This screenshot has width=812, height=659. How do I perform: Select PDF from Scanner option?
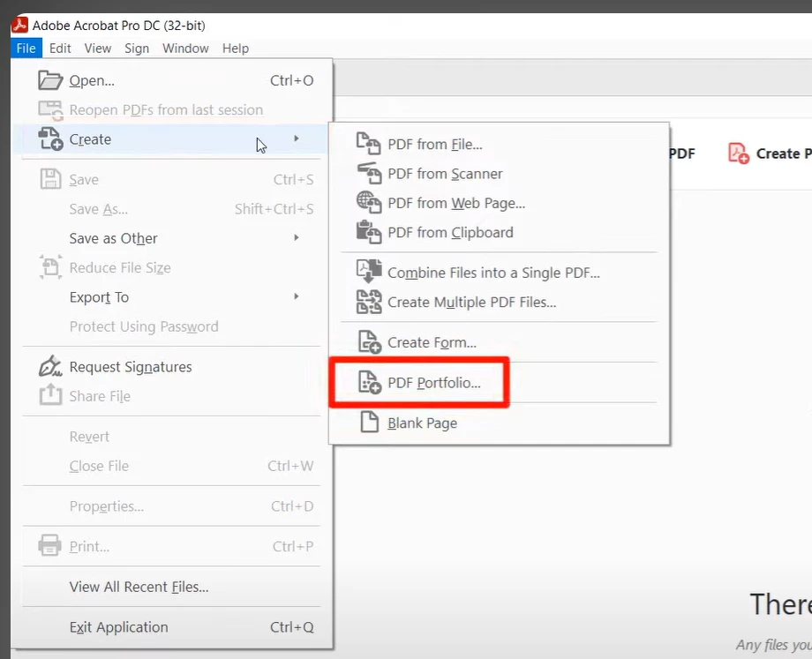pos(499,174)
